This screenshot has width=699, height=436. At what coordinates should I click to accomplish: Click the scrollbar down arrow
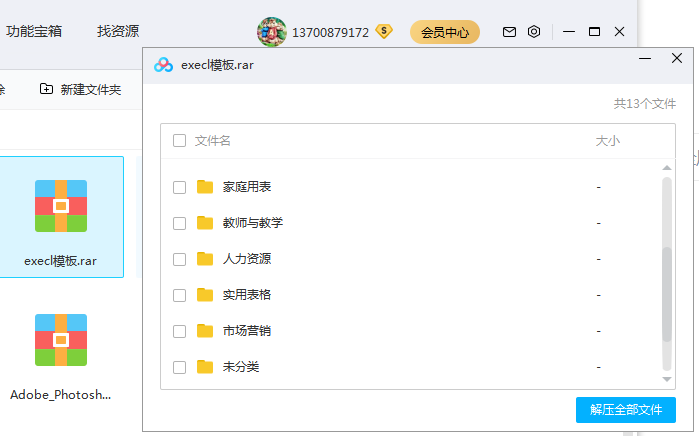click(x=667, y=379)
